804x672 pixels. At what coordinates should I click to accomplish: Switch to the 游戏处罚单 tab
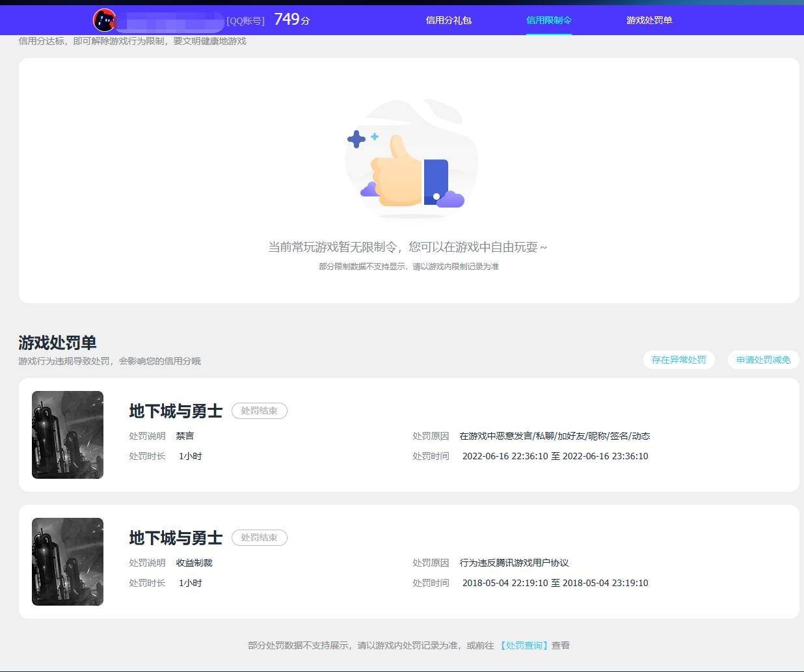click(x=649, y=20)
